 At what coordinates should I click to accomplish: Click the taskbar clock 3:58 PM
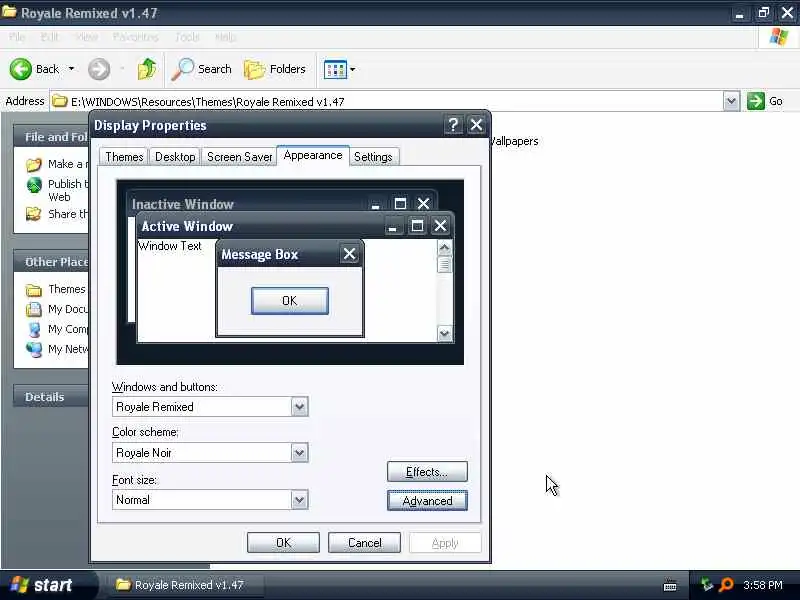(x=762, y=585)
